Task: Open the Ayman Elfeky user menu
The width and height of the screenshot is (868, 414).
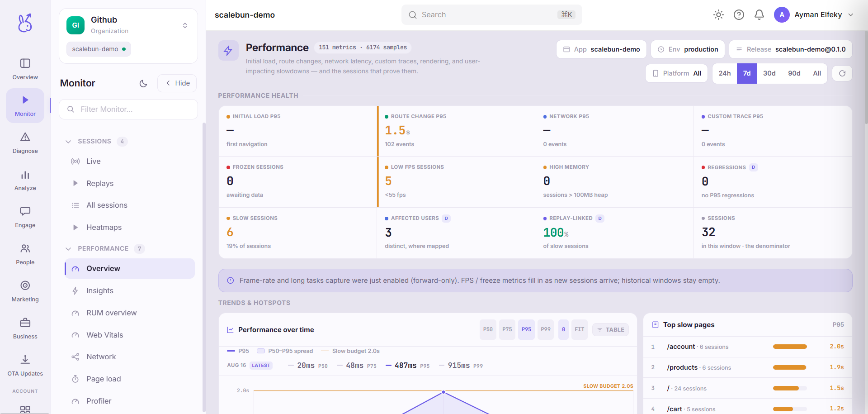Action: [x=814, y=15]
